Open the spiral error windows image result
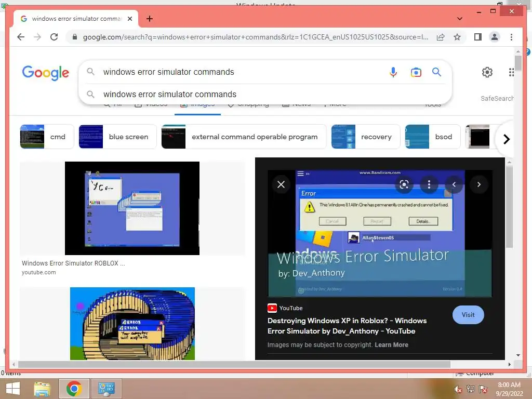This screenshot has width=532, height=399. click(x=132, y=324)
